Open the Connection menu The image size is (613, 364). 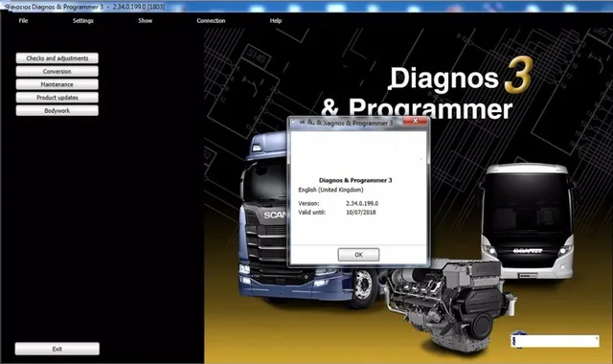click(x=211, y=21)
